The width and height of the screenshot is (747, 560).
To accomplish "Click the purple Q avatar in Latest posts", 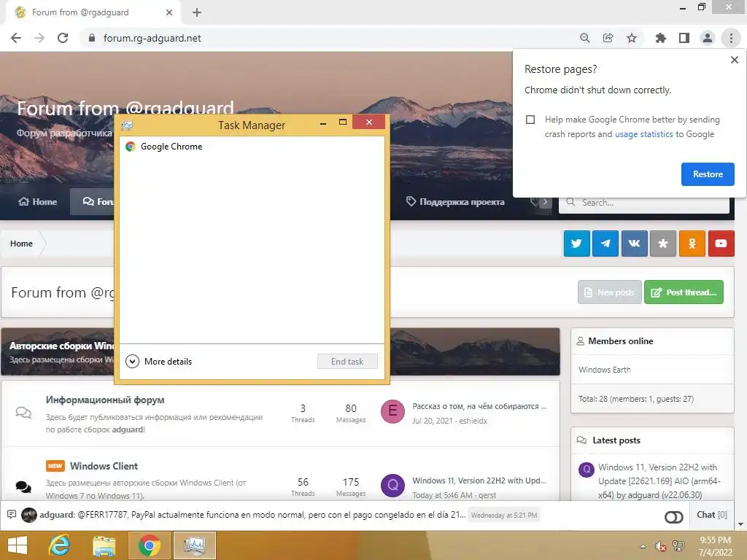I will click(x=586, y=470).
